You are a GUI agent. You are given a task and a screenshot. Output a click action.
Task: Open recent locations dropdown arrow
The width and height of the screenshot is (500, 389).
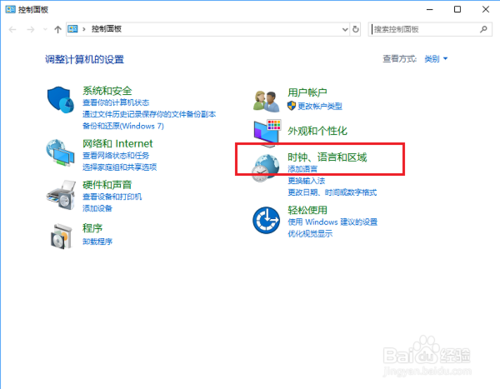(45, 30)
